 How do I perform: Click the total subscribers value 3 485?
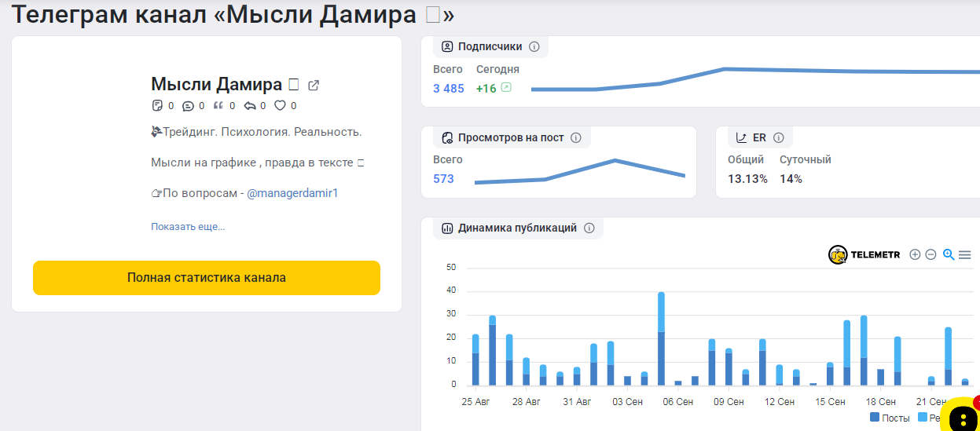tap(449, 89)
